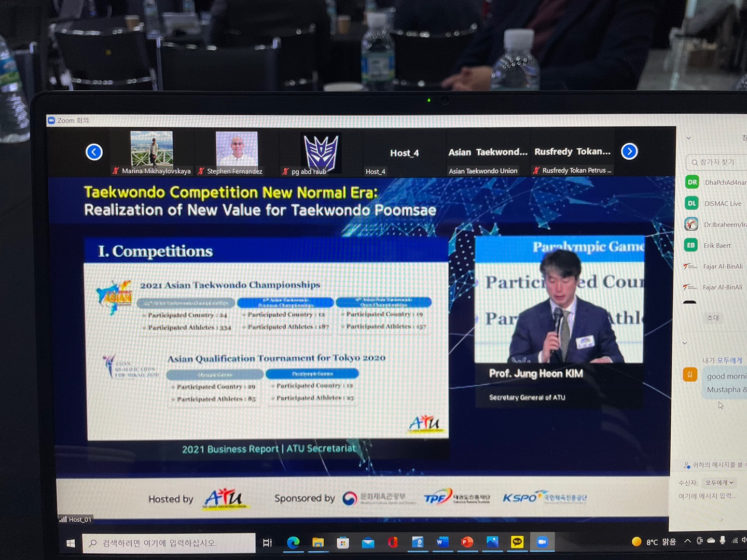Screen dimensions: 747x560
Task: Click the participant search field
Action: click(x=716, y=162)
